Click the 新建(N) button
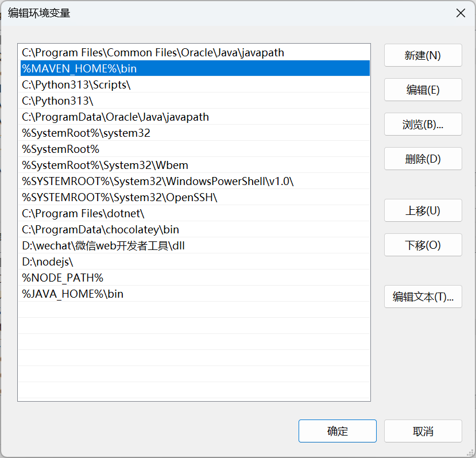 point(423,55)
